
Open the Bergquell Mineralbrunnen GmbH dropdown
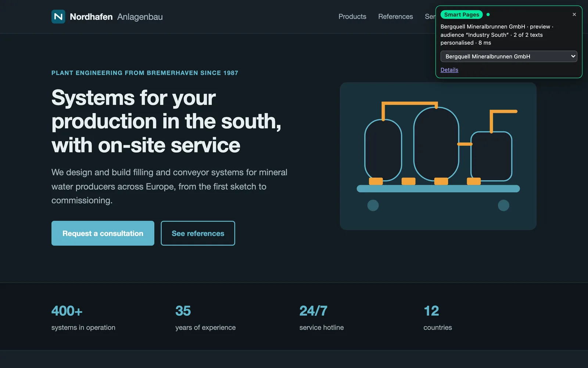(x=509, y=56)
